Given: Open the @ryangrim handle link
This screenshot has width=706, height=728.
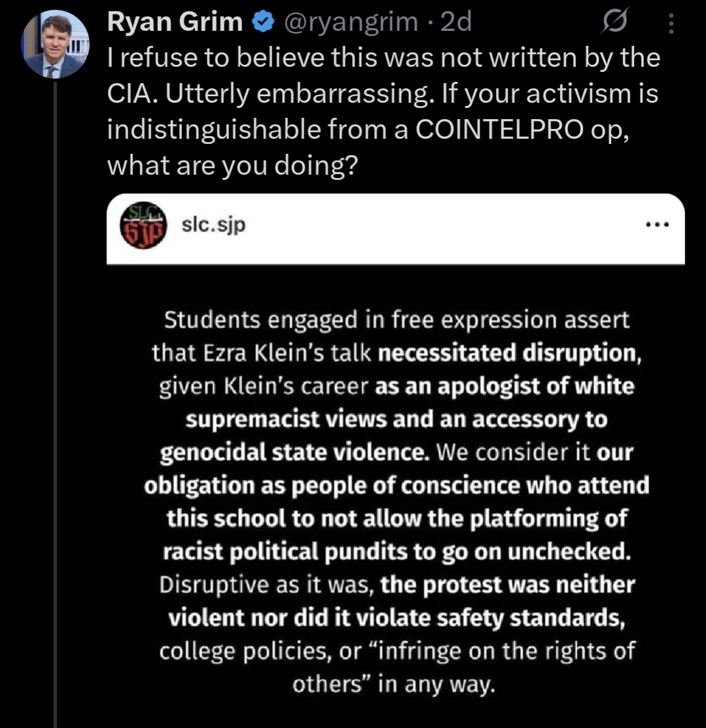Looking at the screenshot, I should (x=349, y=22).
